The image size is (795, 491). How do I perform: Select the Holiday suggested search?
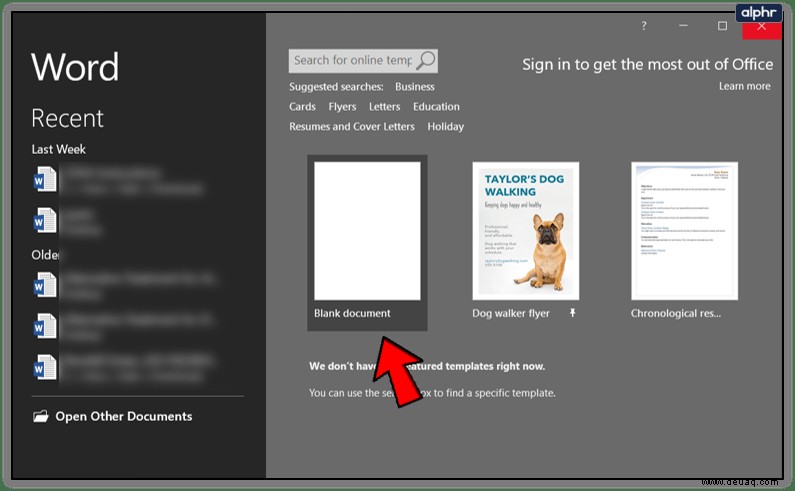tap(445, 126)
